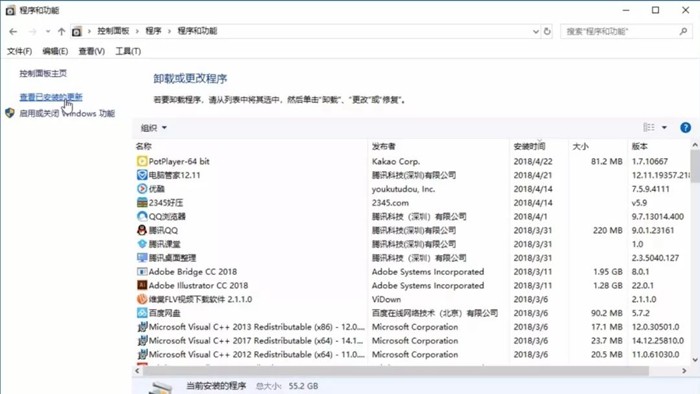Click the PotPlayer-64 bit program icon
Image resolution: width=700 pixels, height=394 pixels.
click(142, 161)
